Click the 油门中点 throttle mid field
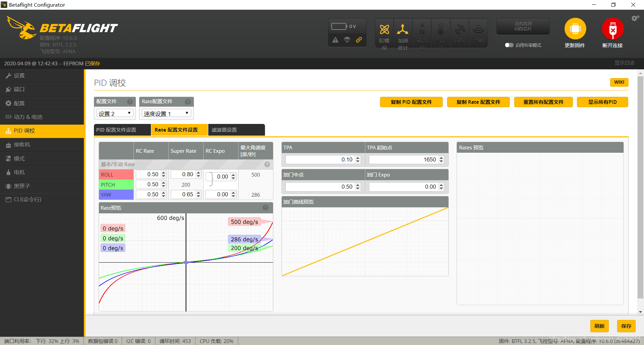The height and width of the screenshot is (345, 644). click(x=323, y=187)
